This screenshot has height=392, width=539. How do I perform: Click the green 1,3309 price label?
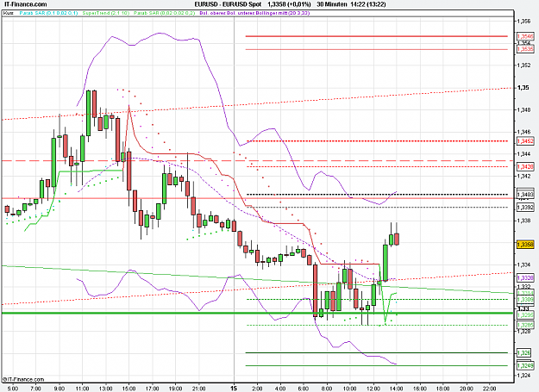(525, 299)
